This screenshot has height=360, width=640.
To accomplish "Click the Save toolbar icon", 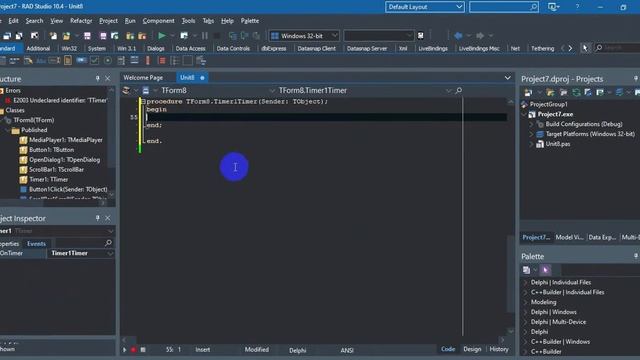I will click(87, 36).
